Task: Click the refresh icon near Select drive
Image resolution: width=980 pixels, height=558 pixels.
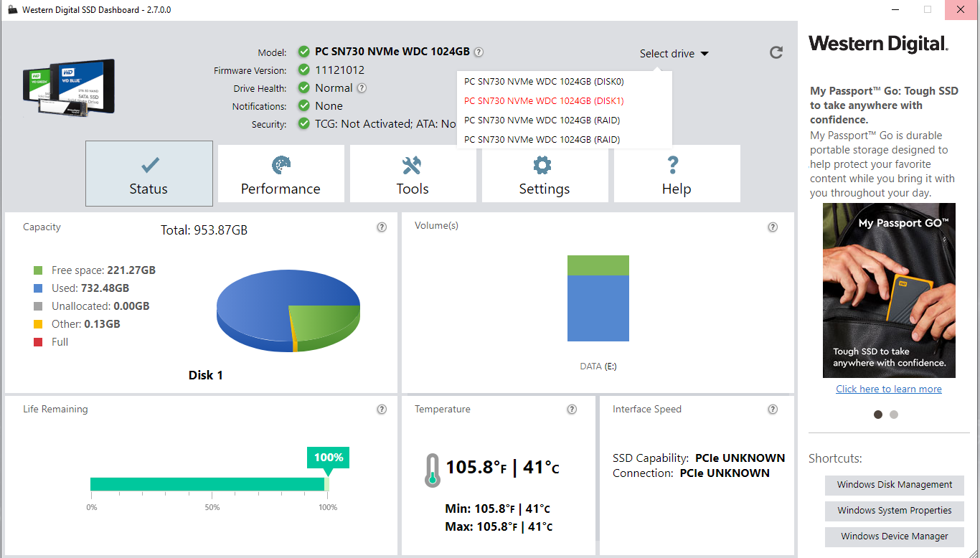Action: click(x=776, y=52)
